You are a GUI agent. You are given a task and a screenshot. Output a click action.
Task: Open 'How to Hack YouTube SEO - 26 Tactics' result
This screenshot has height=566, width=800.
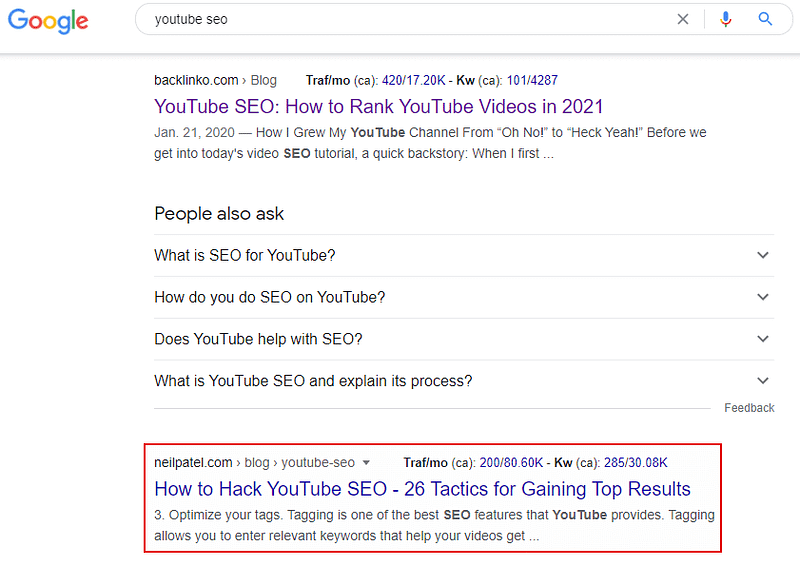[x=422, y=489]
